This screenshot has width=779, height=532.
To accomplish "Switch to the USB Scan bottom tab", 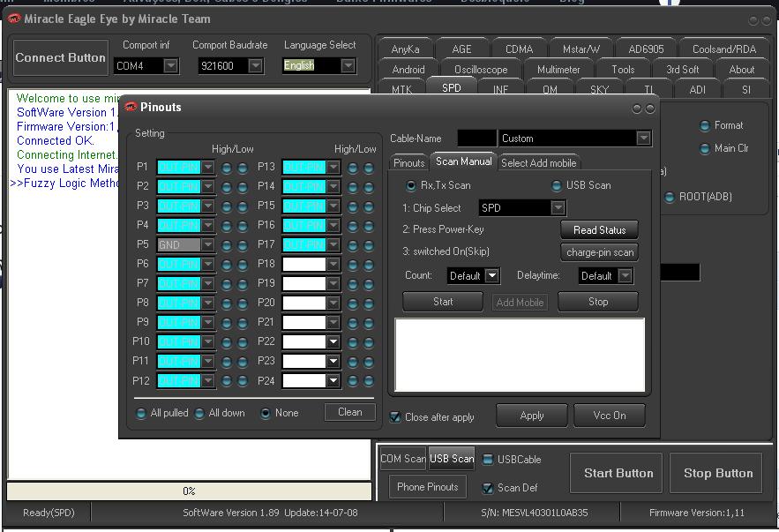I will (x=452, y=459).
